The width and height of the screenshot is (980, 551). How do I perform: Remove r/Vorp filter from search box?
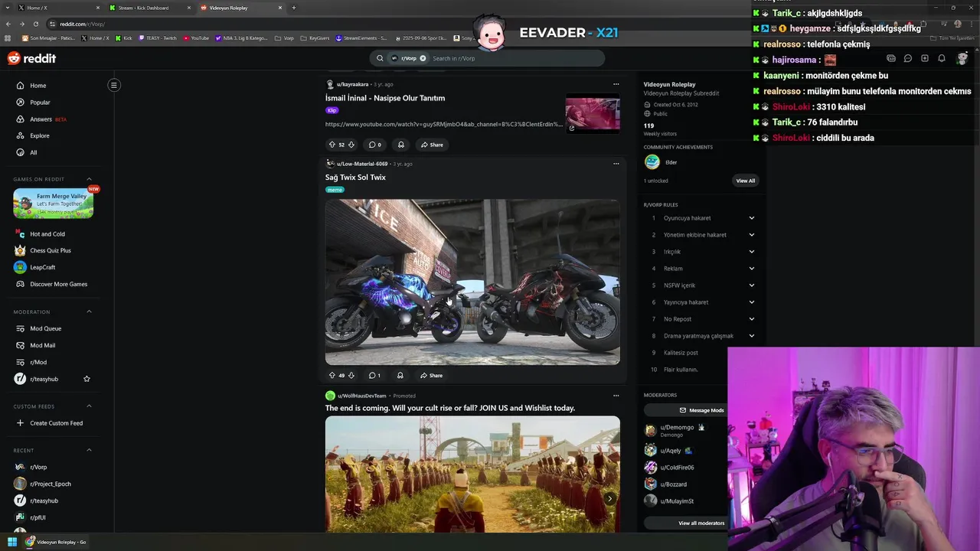423,58
